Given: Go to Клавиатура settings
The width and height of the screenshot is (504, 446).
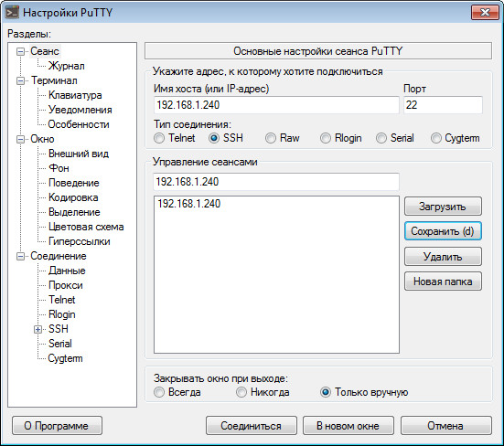Looking at the screenshot, I should (75, 95).
